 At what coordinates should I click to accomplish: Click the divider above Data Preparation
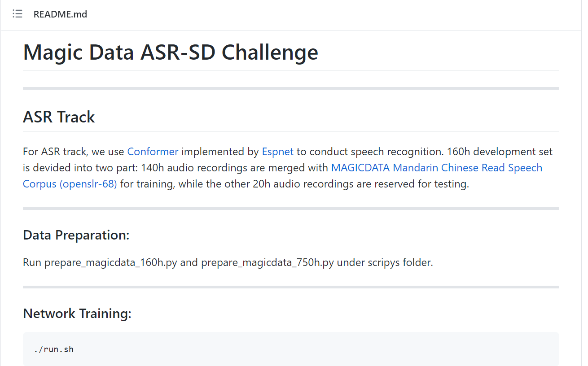coord(291,209)
